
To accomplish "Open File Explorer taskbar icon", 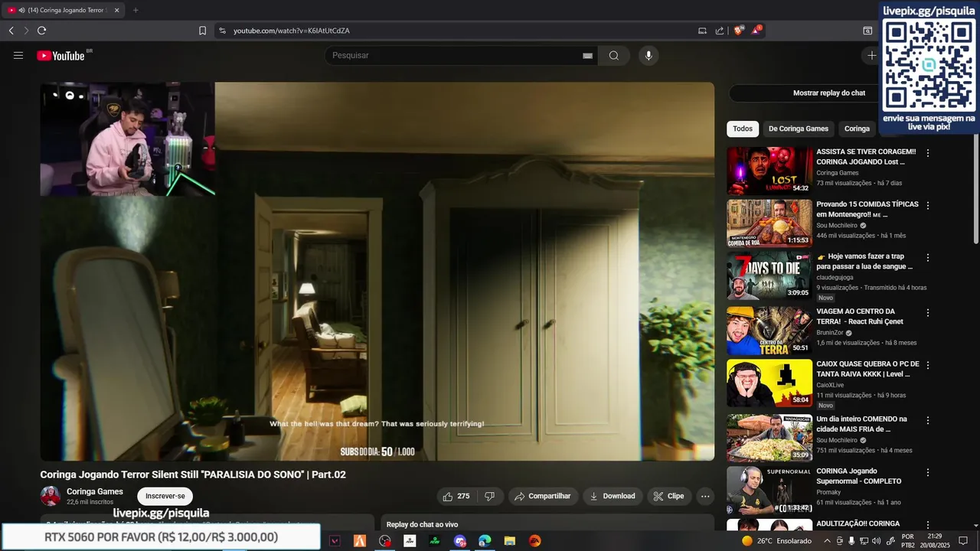I will point(510,541).
